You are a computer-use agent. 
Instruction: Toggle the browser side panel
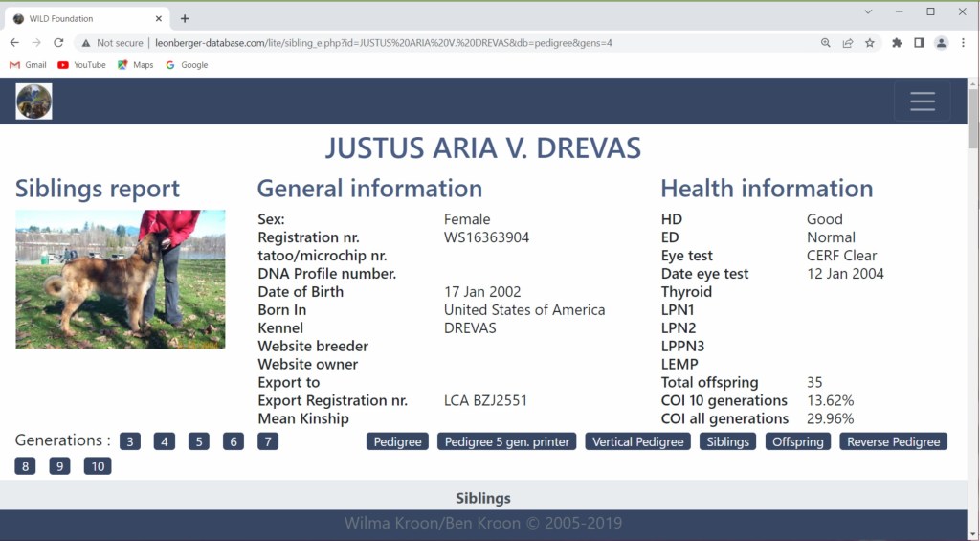[919, 43]
